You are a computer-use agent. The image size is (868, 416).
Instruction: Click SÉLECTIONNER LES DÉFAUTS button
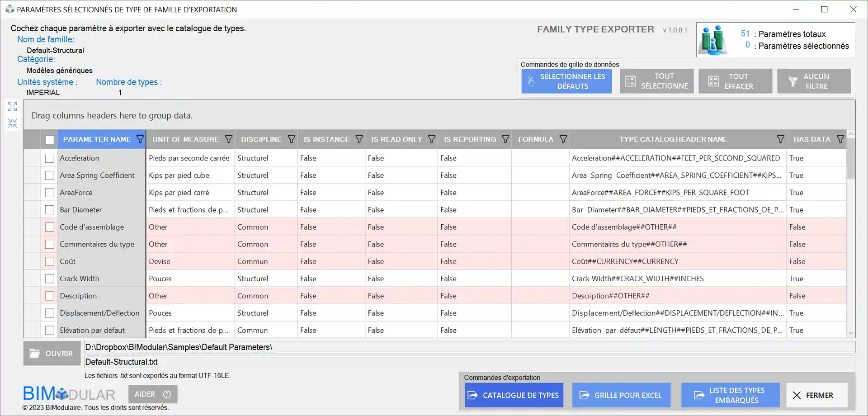click(566, 81)
